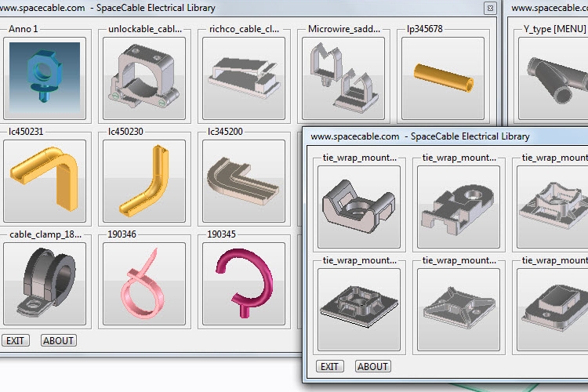Select second bottom-row tie_wrap_mount four-way base
Image resolution: width=588 pixels, height=392 pixels.
click(x=459, y=310)
